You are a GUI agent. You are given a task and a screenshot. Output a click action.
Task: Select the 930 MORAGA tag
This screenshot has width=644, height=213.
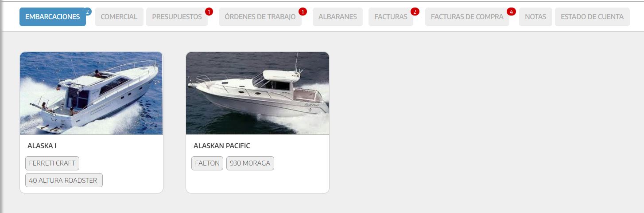(x=250, y=163)
